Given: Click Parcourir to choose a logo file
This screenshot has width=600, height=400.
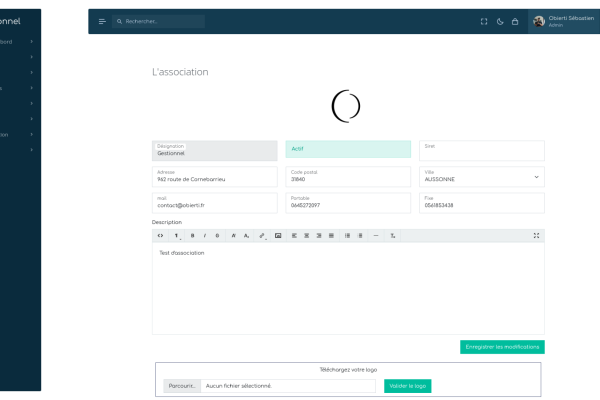Looking at the screenshot, I should [181, 385].
